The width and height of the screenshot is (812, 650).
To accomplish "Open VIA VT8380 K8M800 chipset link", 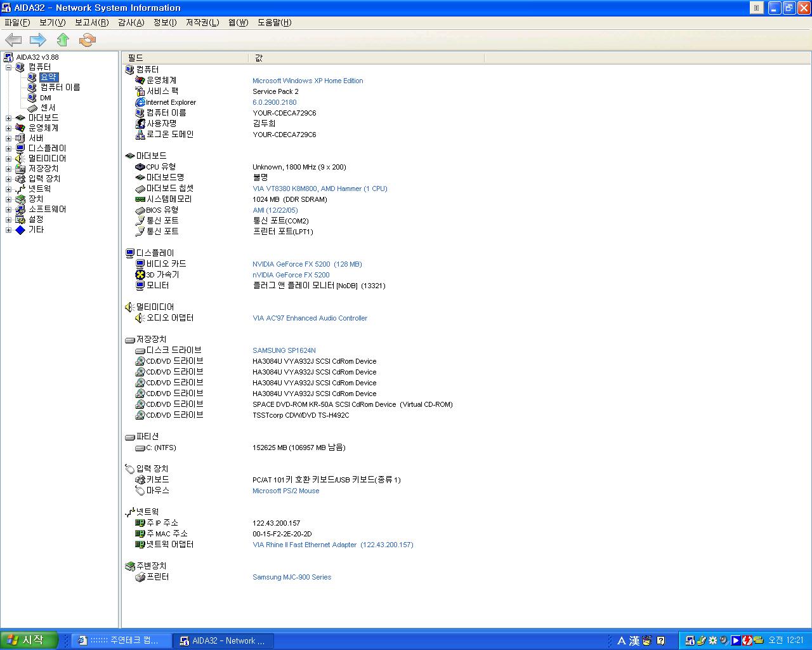I will click(320, 189).
